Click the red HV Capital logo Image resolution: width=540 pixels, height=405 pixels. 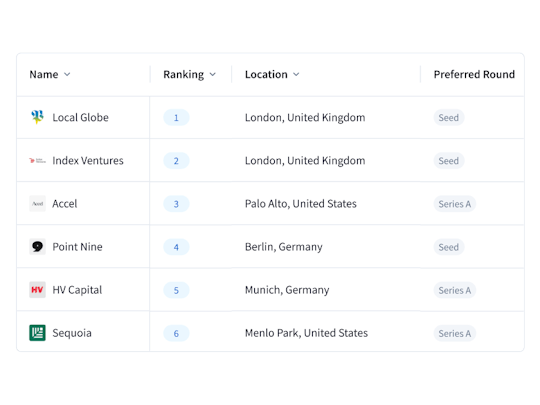[37, 290]
